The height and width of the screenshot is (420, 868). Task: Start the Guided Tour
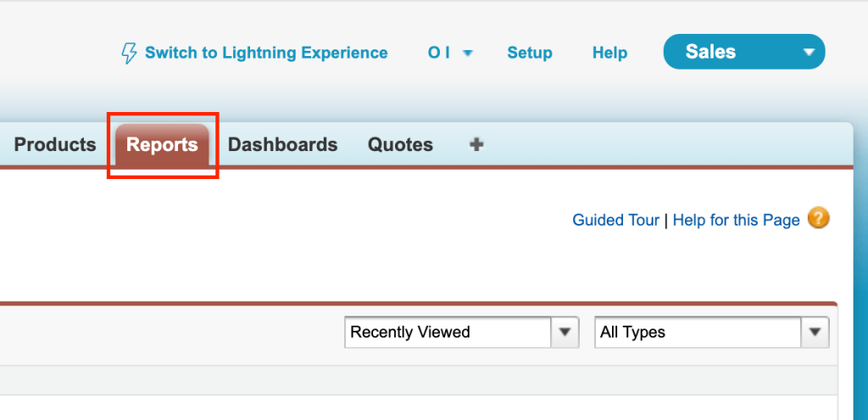click(x=615, y=220)
